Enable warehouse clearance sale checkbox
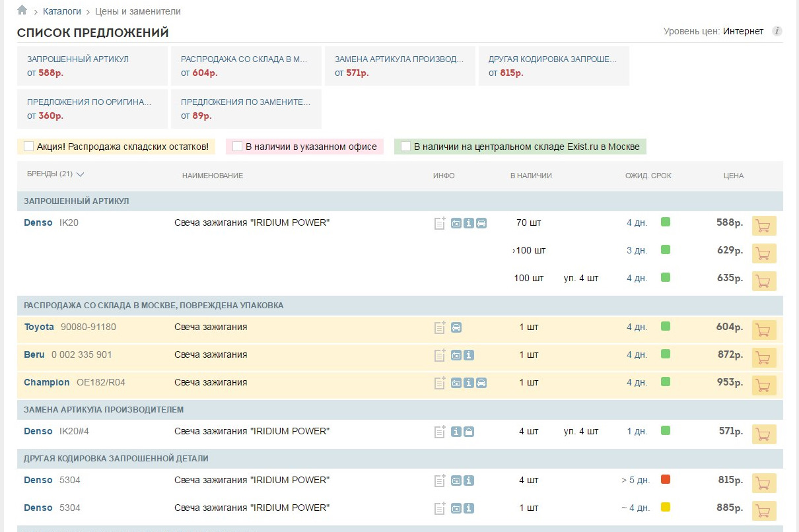 (x=28, y=147)
